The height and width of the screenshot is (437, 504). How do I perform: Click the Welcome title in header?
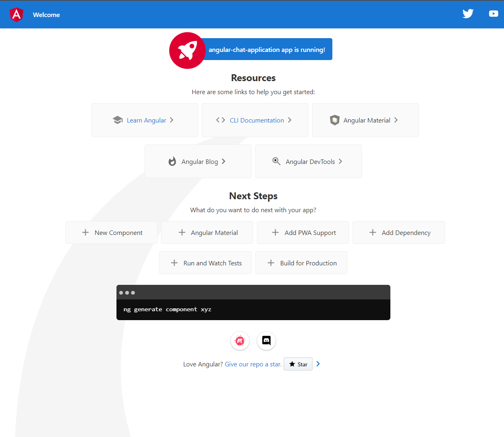point(46,15)
